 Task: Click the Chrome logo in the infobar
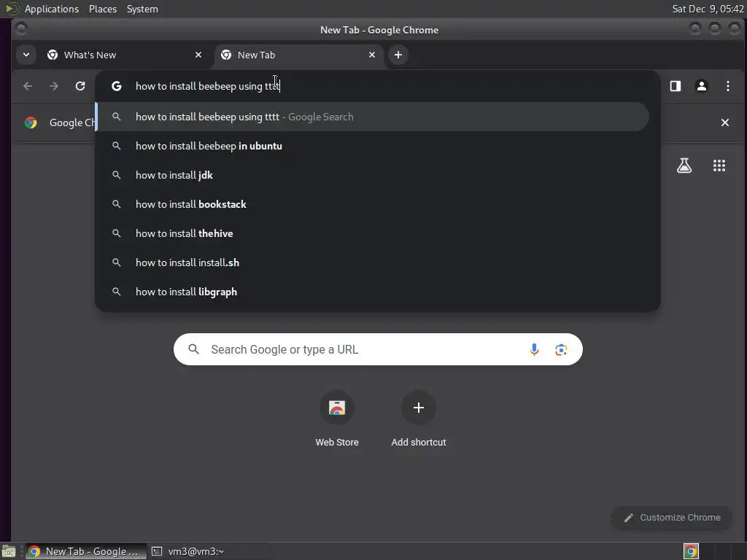[31, 122]
